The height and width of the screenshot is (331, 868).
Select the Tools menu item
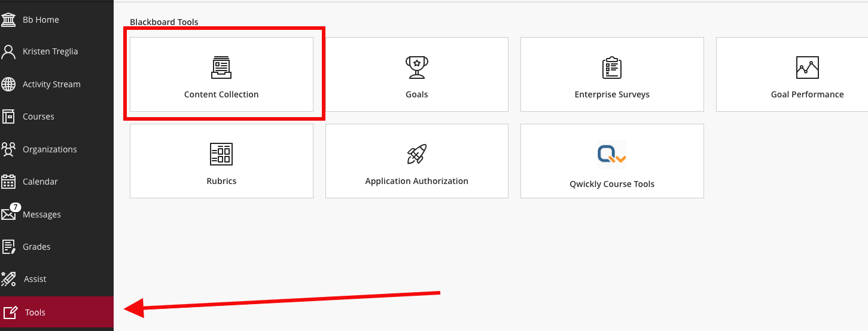coord(57,312)
